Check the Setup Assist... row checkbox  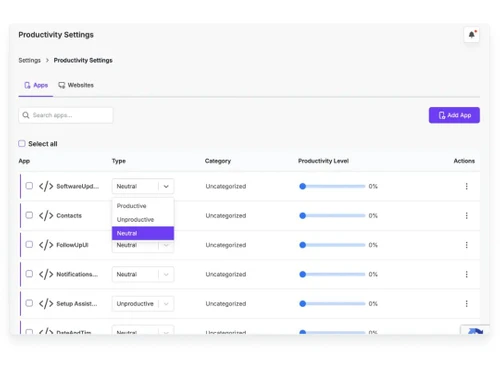click(29, 303)
